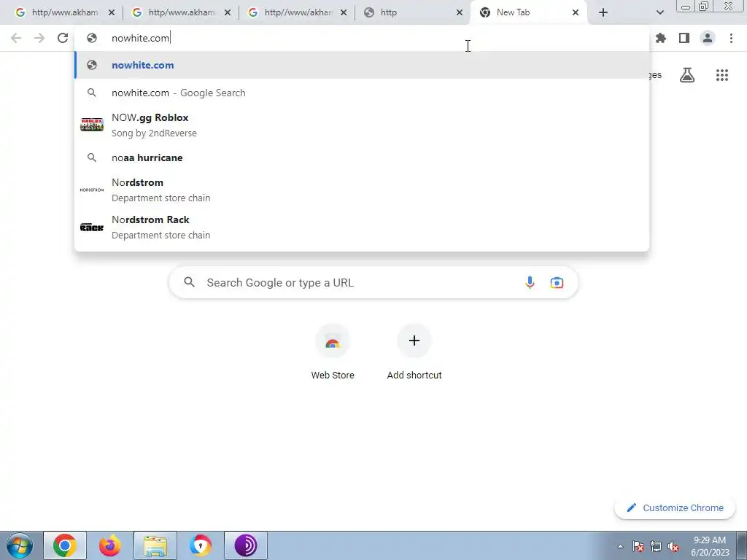Close the http//www/akhan tab
This screenshot has height=560, width=747.
344,13
